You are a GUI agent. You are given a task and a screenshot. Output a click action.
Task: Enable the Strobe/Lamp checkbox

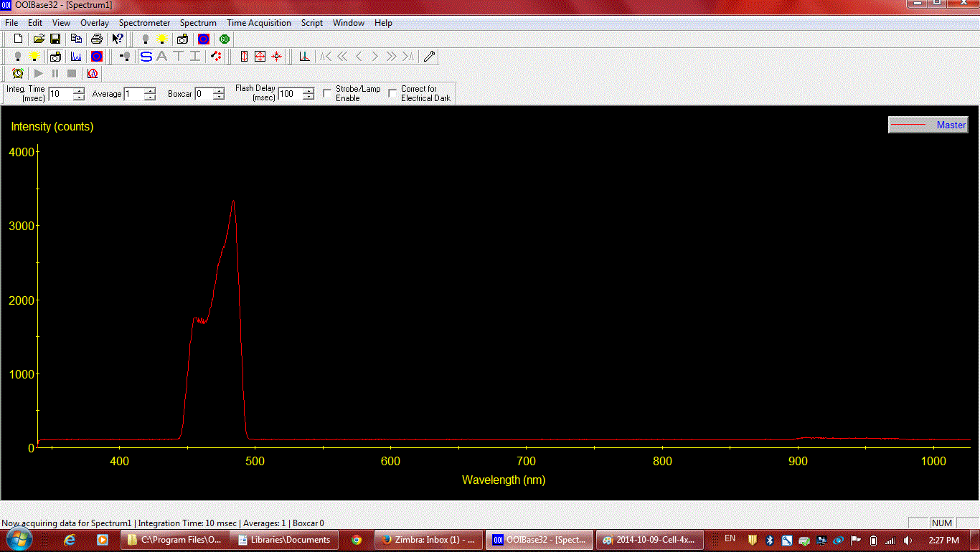click(x=327, y=93)
